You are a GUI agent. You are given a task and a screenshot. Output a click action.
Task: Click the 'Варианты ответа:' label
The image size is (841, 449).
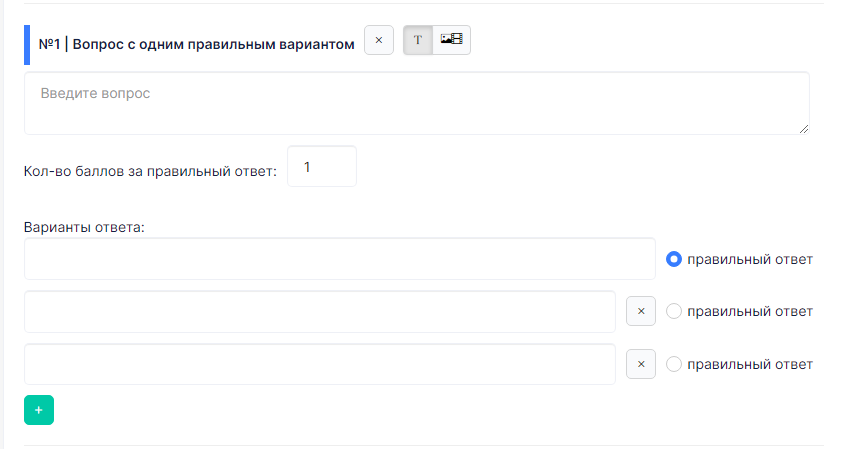click(x=84, y=227)
